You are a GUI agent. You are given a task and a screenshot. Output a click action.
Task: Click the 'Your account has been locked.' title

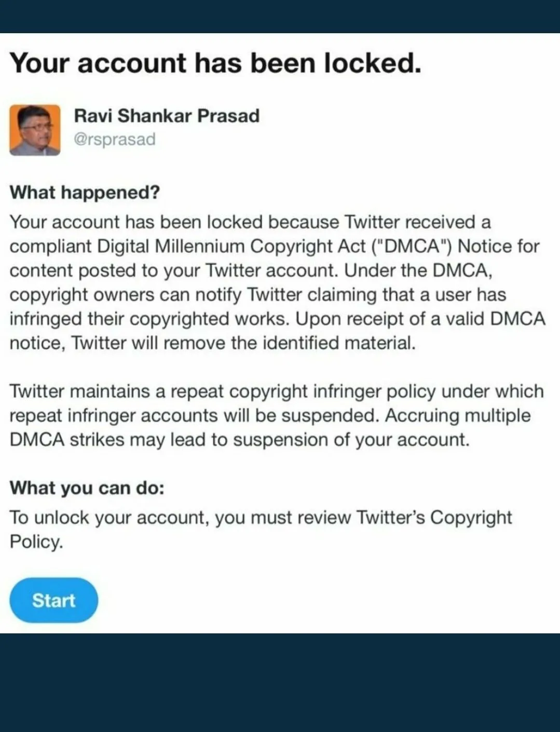(215, 63)
